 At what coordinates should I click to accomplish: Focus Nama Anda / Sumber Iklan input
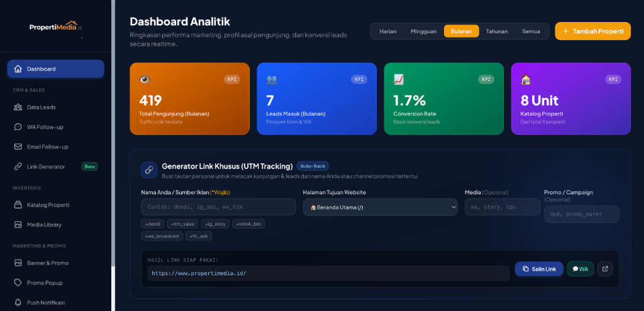(218, 207)
